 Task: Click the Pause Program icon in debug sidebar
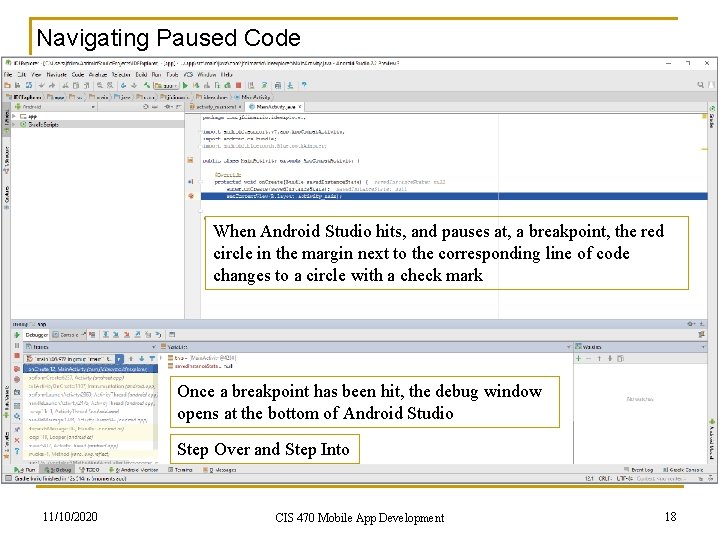(x=17, y=346)
